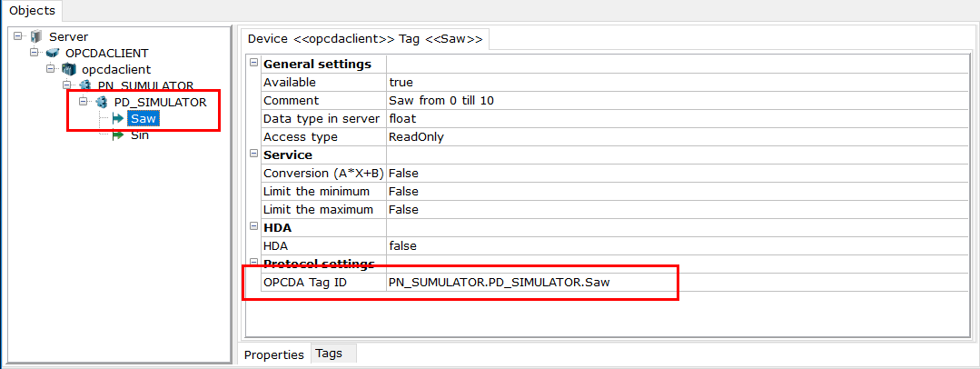Select the Objects tab
The height and width of the screenshot is (369, 980).
[32, 11]
